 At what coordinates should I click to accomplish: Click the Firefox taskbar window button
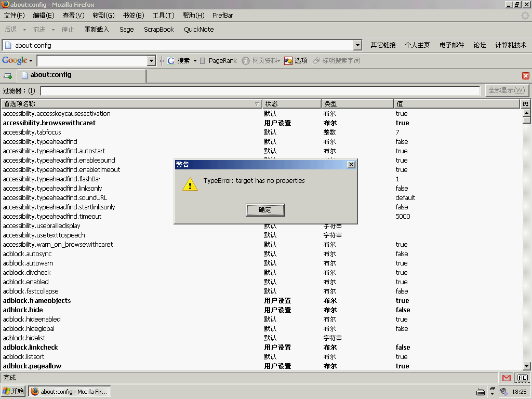69,391
